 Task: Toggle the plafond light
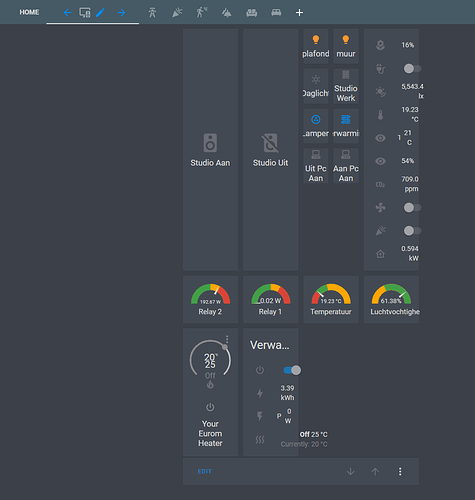click(316, 46)
